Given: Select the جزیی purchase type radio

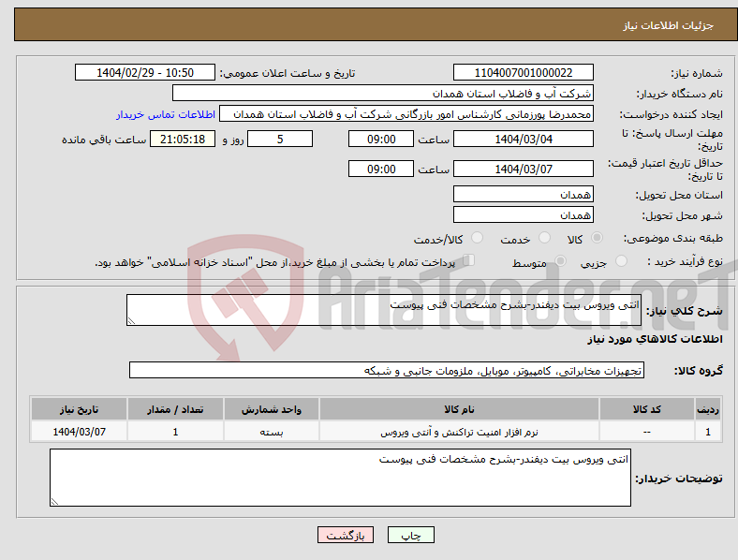Looking at the screenshot, I should 621,260.
